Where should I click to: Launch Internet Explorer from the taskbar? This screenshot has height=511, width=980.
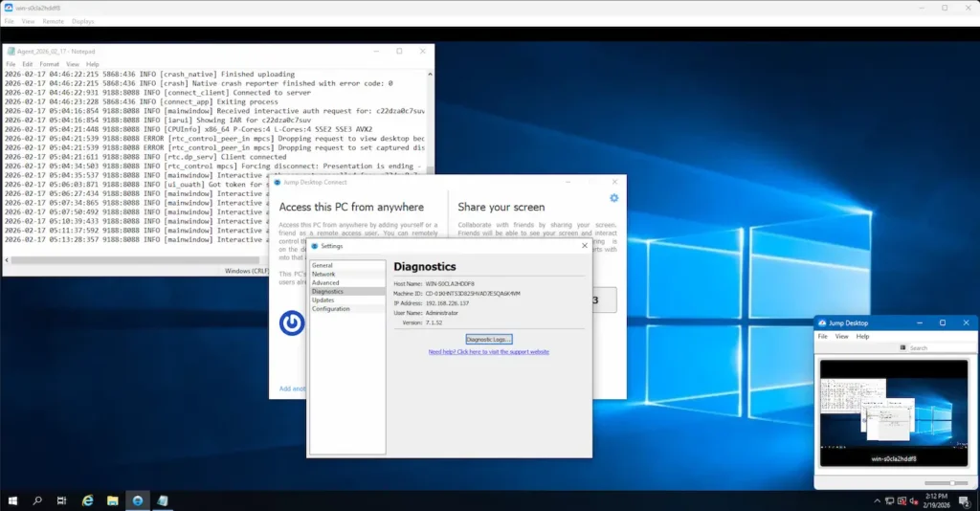click(87, 500)
